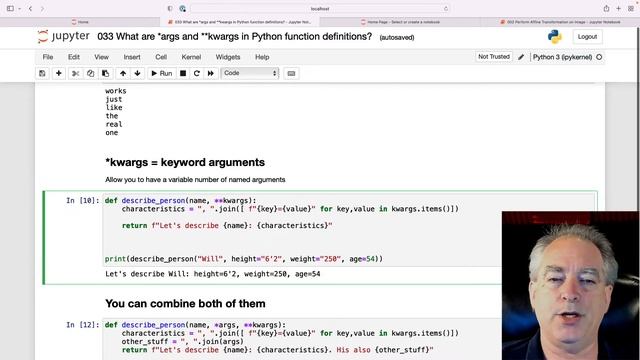Copy selected cells icon
This screenshot has width=640, height=360.
pos(90,73)
